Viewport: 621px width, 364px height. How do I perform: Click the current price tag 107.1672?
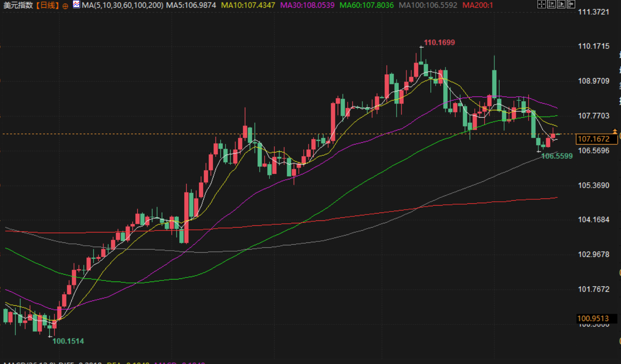tap(593, 139)
